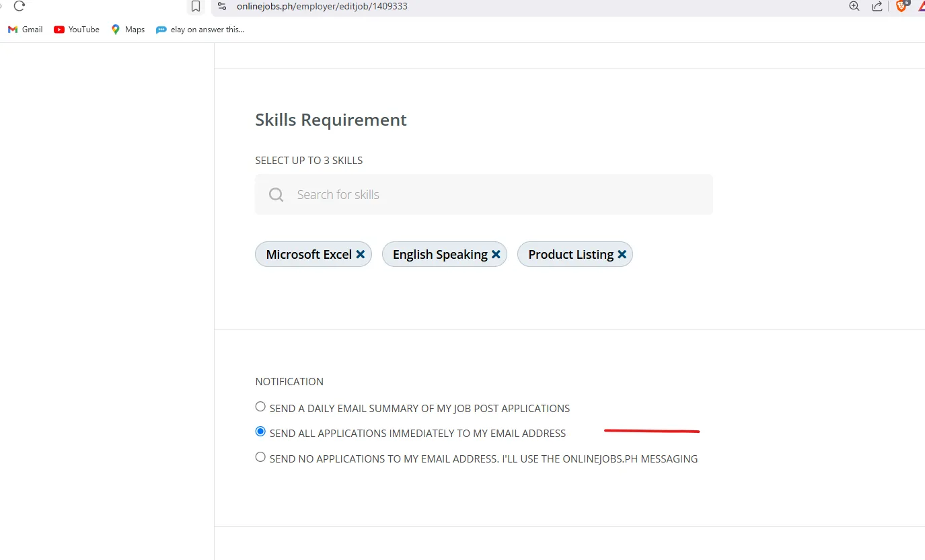Select daily email summary notification option

click(x=260, y=407)
